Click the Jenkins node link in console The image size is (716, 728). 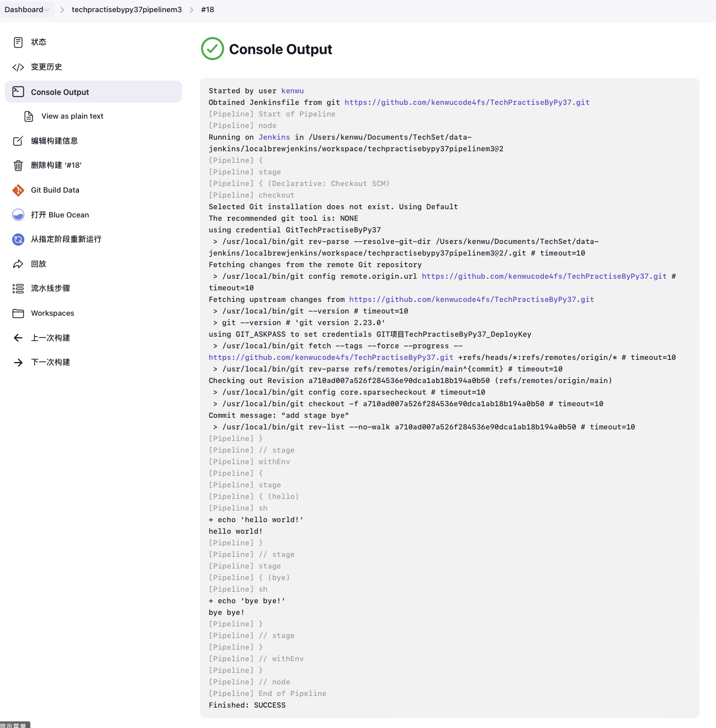(x=274, y=137)
